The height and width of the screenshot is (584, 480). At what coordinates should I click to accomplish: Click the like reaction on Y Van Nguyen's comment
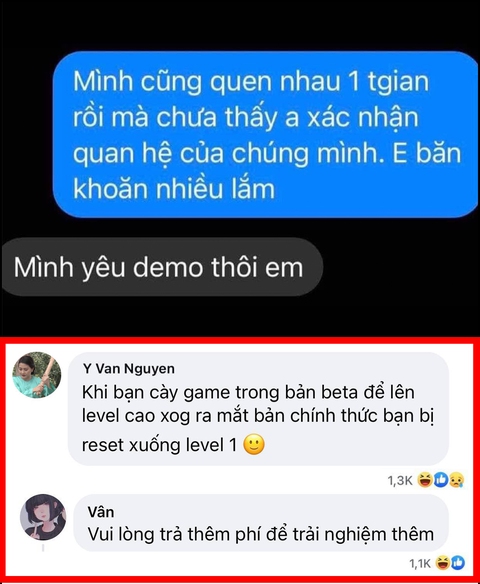pos(441,480)
